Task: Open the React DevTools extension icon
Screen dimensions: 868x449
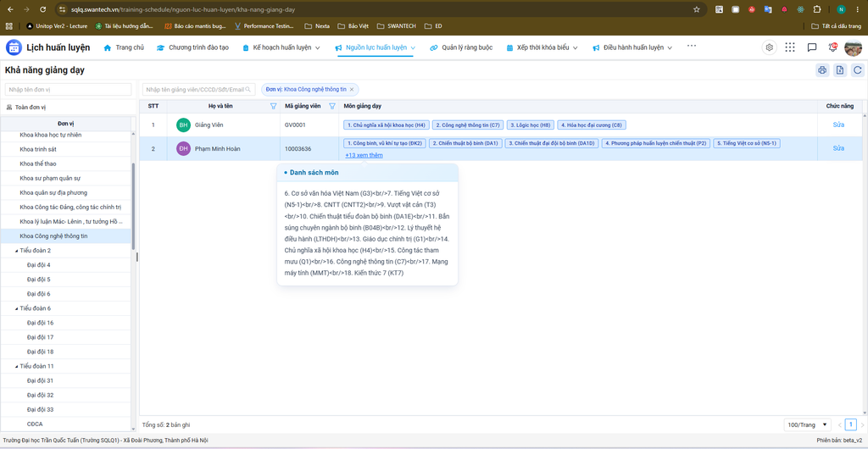Action: click(x=800, y=9)
